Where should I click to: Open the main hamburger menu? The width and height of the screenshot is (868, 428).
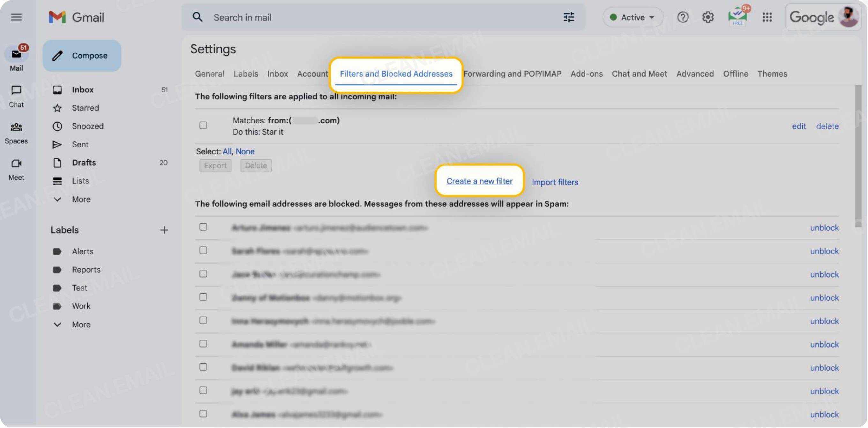16,17
